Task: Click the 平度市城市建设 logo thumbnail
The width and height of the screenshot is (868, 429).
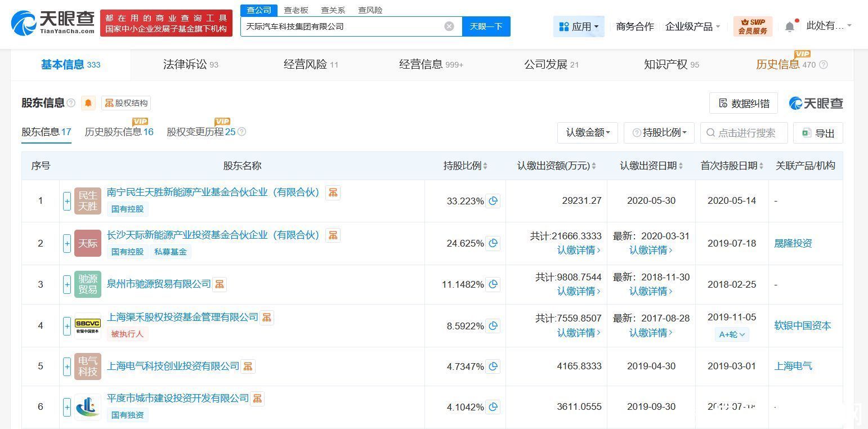Action: pyautogui.click(x=88, y=406)
